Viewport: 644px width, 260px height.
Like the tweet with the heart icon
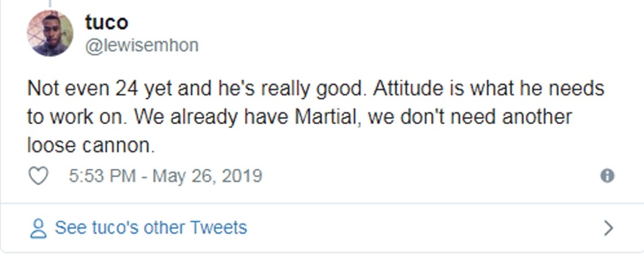(38, 176)
